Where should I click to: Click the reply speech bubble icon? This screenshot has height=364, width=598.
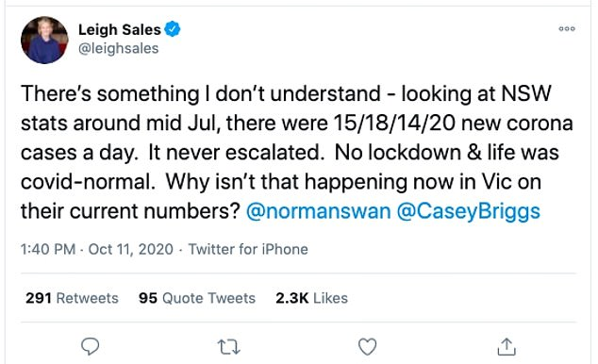coord(91,346)
